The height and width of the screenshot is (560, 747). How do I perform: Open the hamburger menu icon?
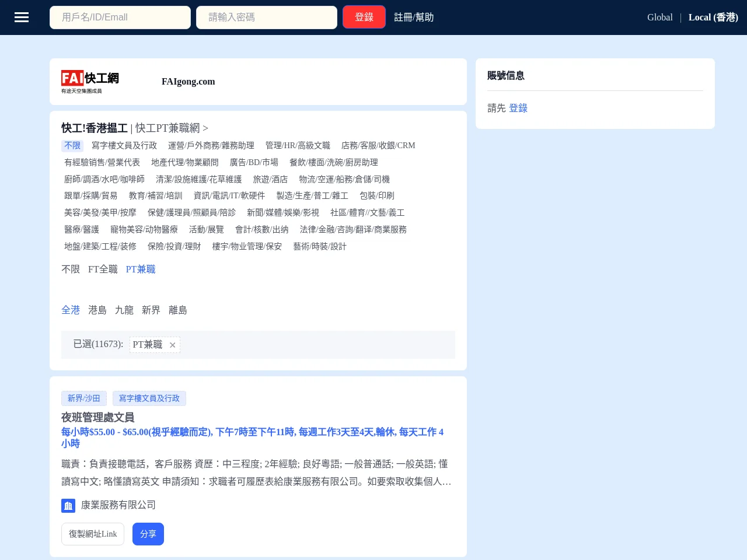coord(22,17)
